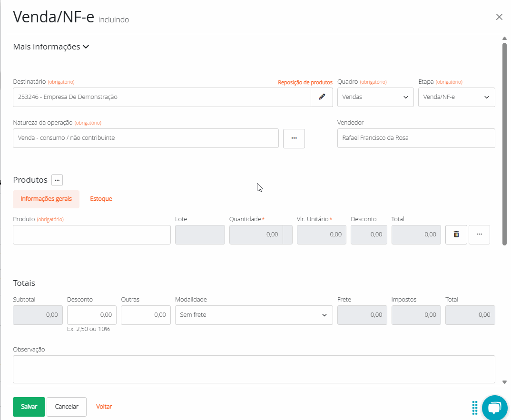This screenshot has width=511, height=420.
Task: Click the vertical scrollbar down arrow
Action: 504,381
